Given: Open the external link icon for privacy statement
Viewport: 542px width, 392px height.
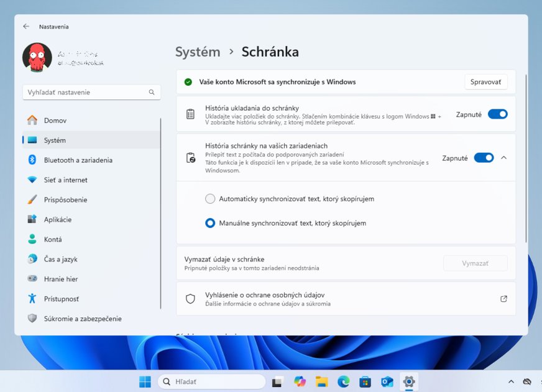Looking at the screenshot, I should (503, 299).
